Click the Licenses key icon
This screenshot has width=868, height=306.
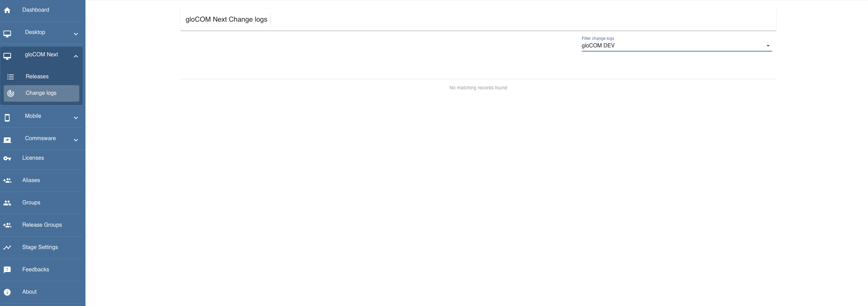point(7,158)
